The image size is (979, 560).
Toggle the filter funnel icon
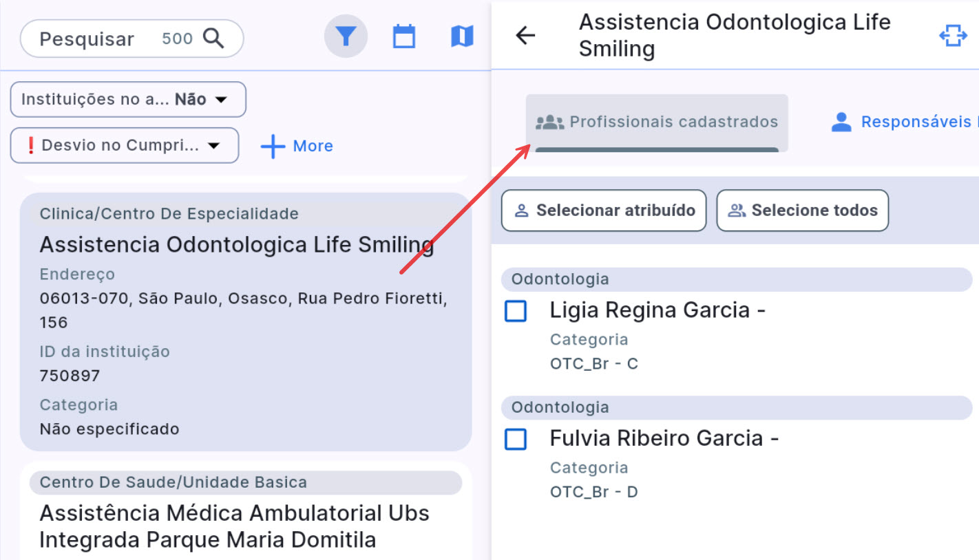coord(346,36)
